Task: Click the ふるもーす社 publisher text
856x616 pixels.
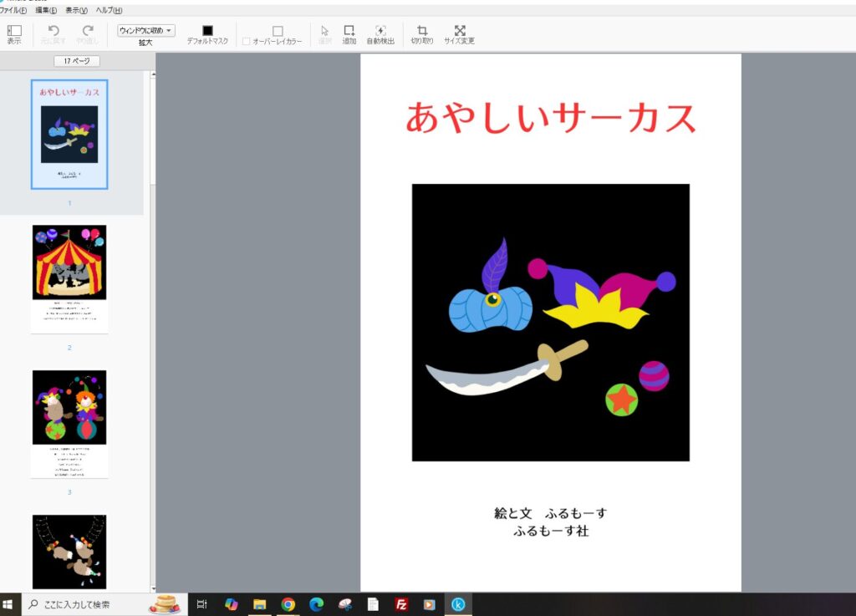Action: (x=551, y=531)
